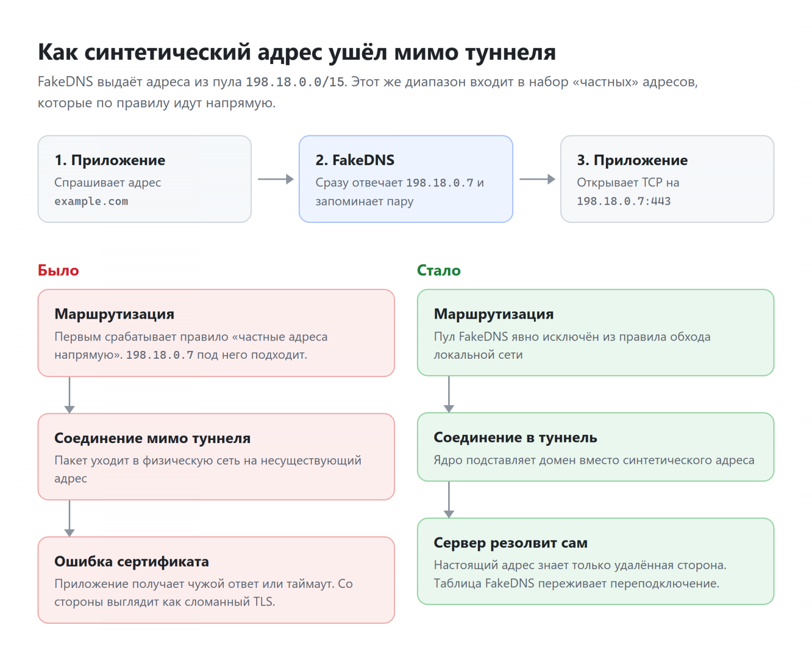Select the line "Первым срабатывает правило «частные адреса"
Viewport: 812px width, 655px height.
pos(191,337)
